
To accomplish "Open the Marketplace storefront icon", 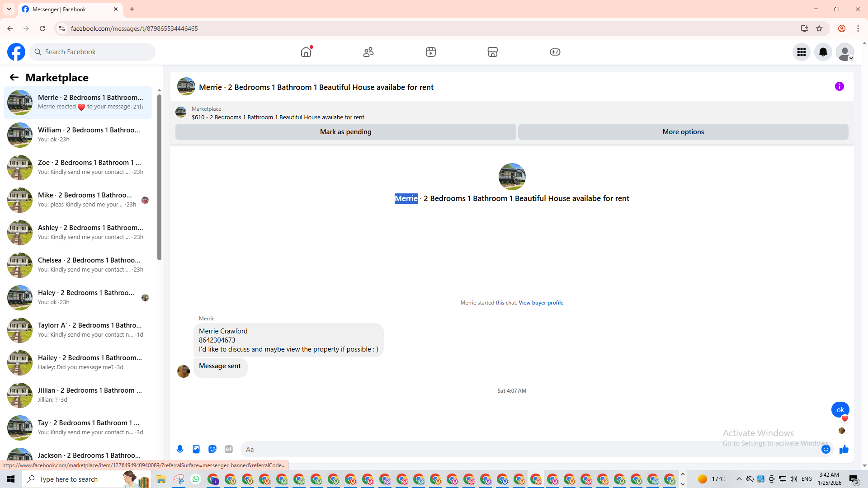I will 493,52.
